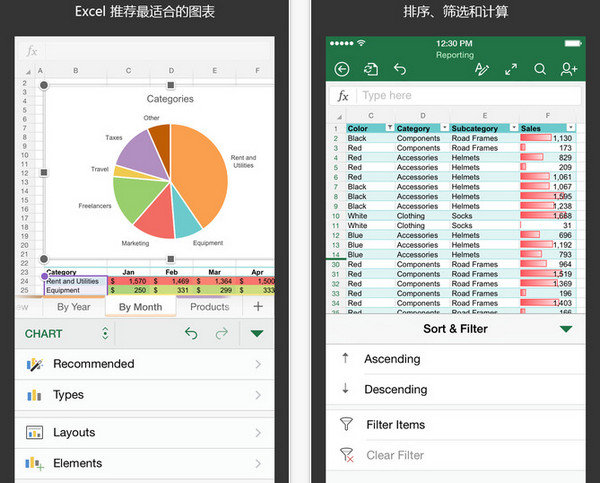Tap the CHART tab label
Viewport: 600px width, 483px height.
[44, 334]
